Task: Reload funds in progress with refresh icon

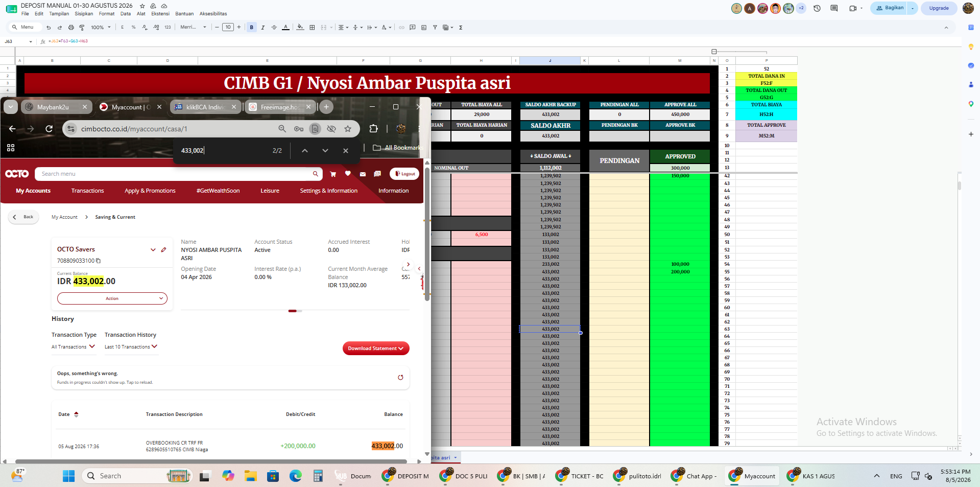Action: [x=400, y=378]
